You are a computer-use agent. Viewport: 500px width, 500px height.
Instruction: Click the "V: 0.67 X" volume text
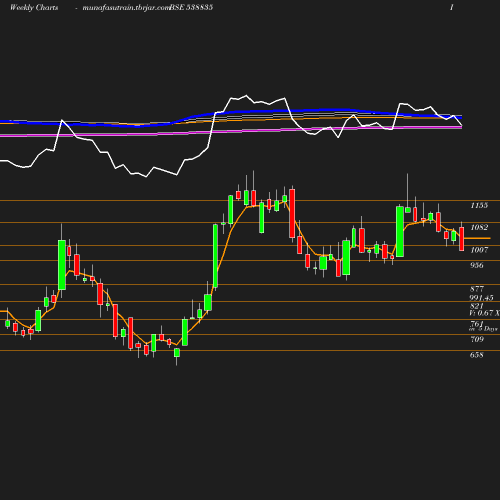coord(484,313)
